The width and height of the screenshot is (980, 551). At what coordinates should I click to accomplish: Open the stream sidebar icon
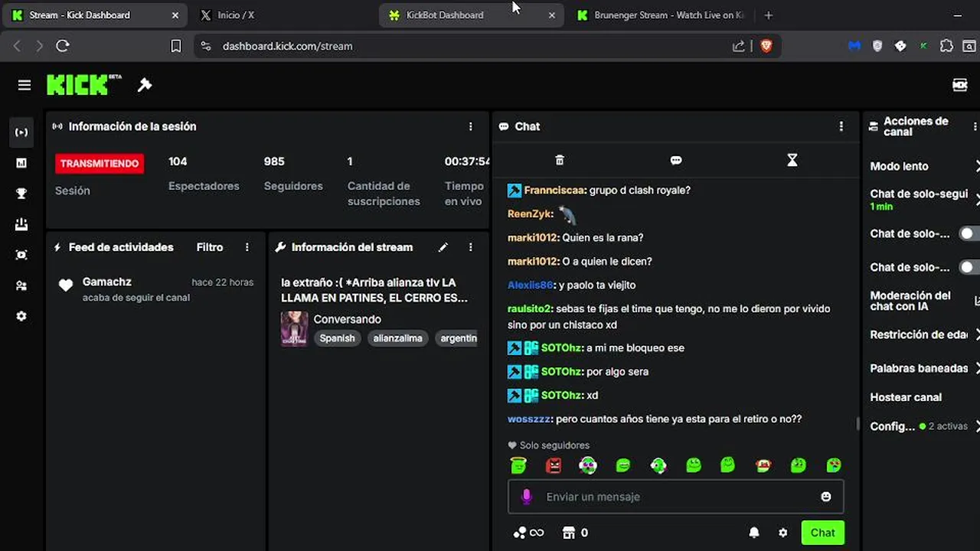pyautogui.click(x=21, y=132)
